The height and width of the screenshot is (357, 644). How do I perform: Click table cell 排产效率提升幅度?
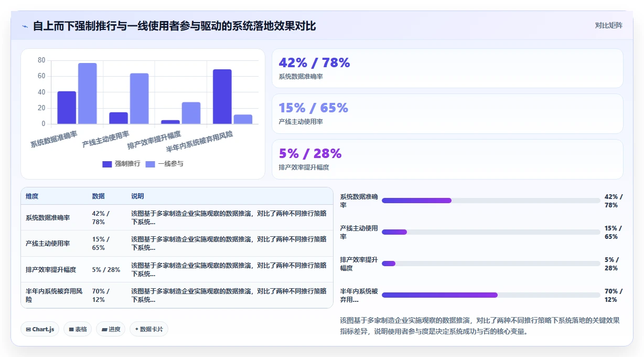click(x=51, y=270)
